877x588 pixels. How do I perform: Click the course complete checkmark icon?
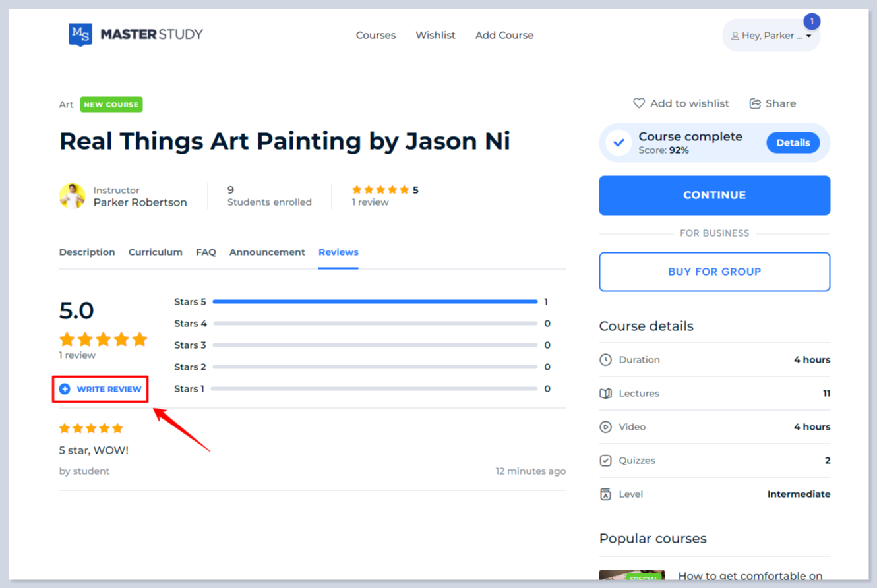click(619, 142)
